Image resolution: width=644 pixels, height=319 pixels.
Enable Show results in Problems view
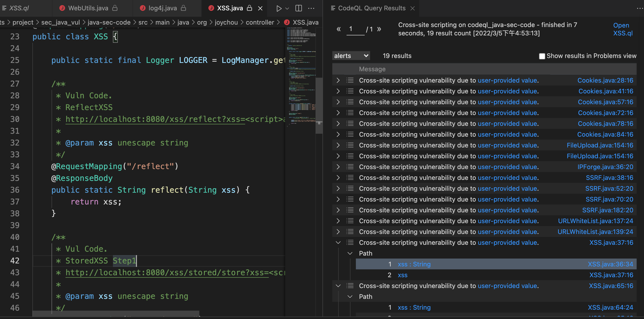click(x=542, y=56)
